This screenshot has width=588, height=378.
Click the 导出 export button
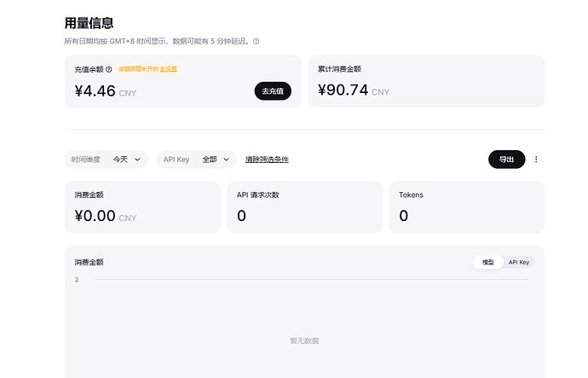pos(507,160)
